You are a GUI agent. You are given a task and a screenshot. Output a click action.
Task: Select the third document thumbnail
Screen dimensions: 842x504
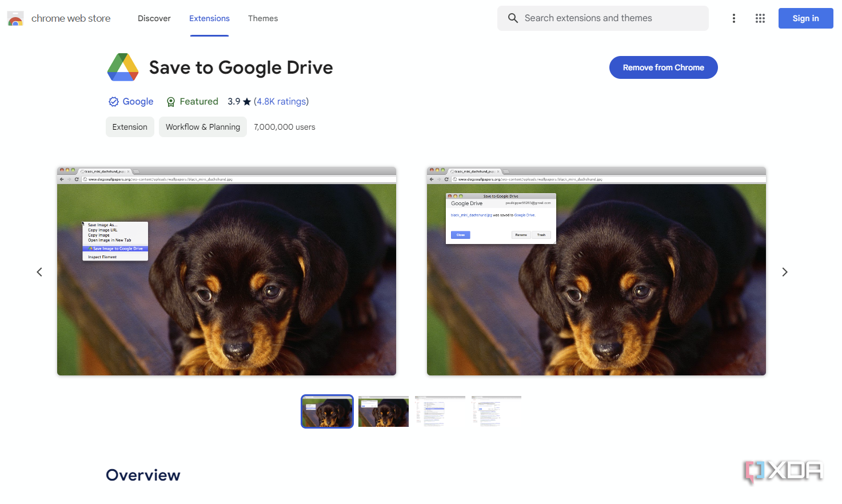point(440,411)
